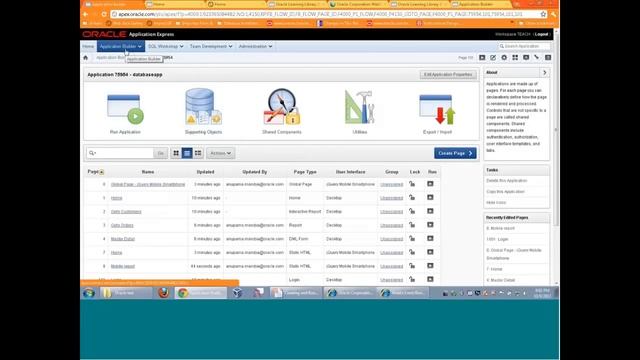Toggle lock for Mobile report row
The image size is (640, 360).
[x=412, y=266]
